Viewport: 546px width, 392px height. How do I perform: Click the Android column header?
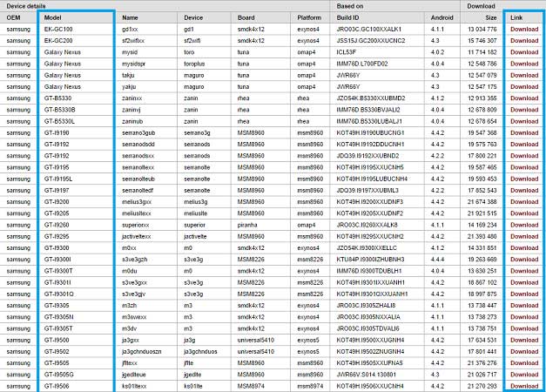coord(442,17)
